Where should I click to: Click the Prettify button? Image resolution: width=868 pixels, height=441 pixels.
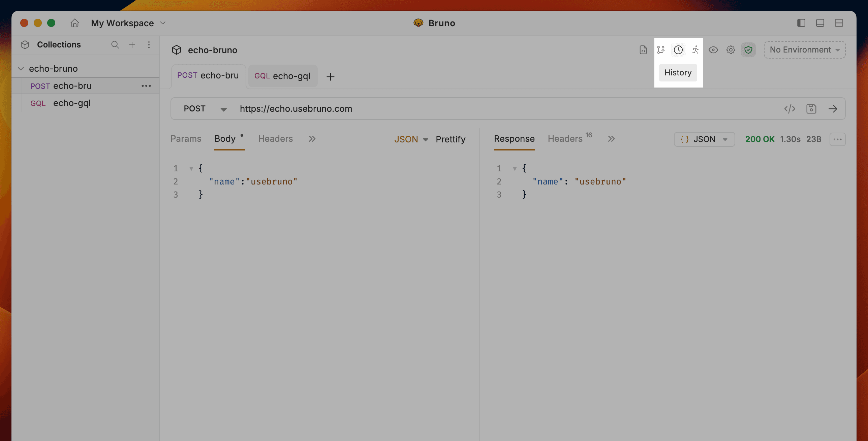(x=450, y=139)
